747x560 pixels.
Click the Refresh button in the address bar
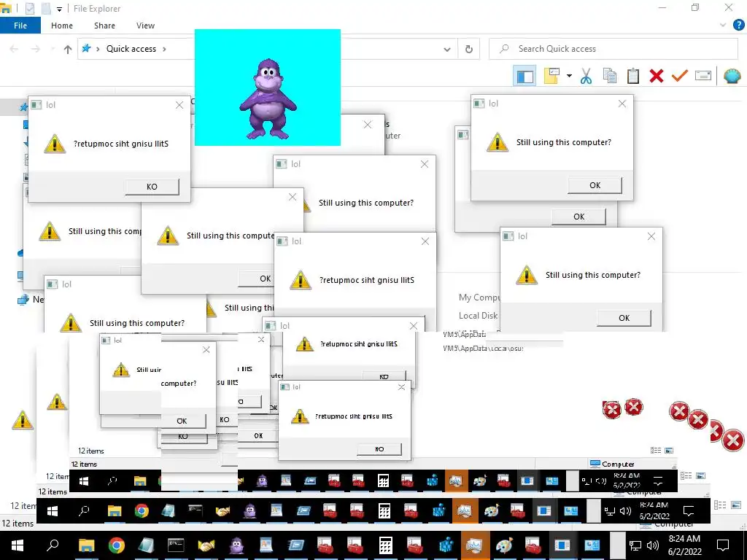pos(469,49)
